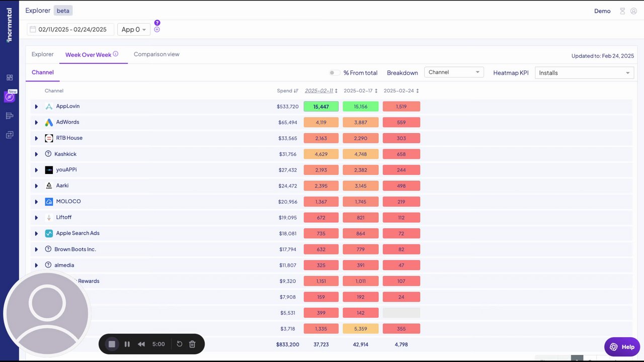Restart the recording with the circular arrow
The image size is (644, 362).
(180, 344)
